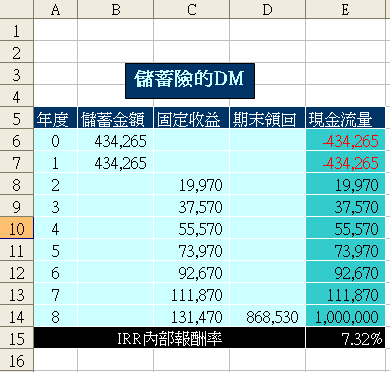The image size is (390, 372).
Task: Select row 15 header
Action: (x=16, y=338)
